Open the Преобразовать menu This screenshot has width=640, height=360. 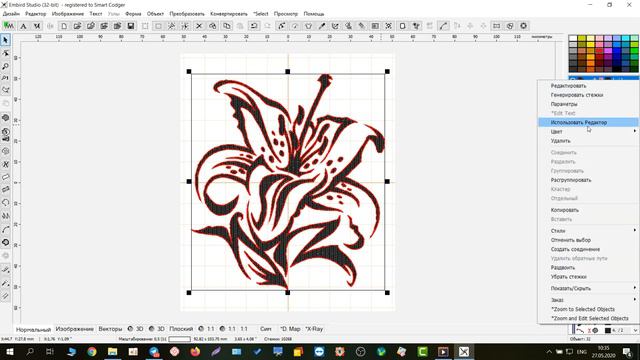point(187,13)
